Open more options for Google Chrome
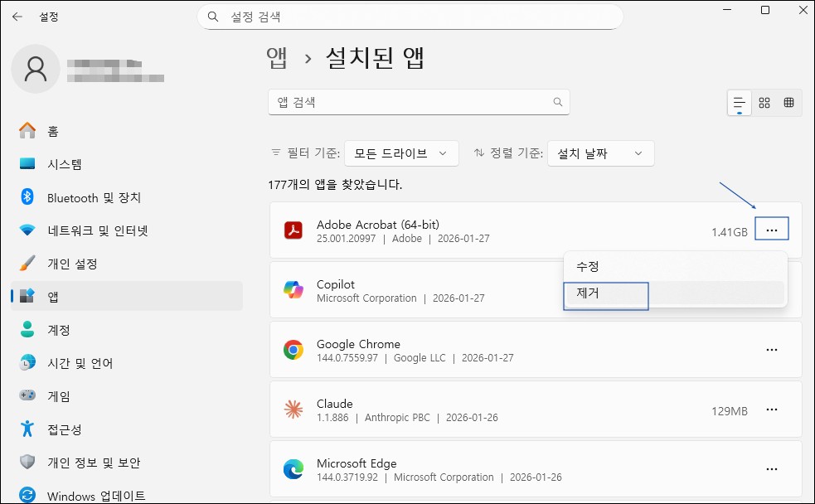 coord(772,349)
